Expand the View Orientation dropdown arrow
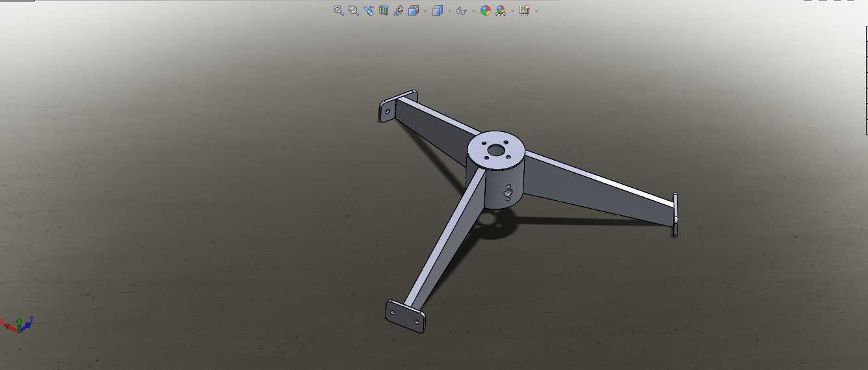 [425, 11]
